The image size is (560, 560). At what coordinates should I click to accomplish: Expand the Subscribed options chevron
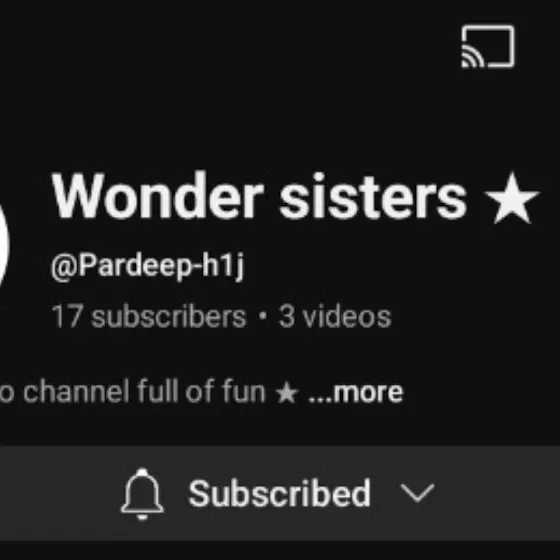tap(417, 493)
